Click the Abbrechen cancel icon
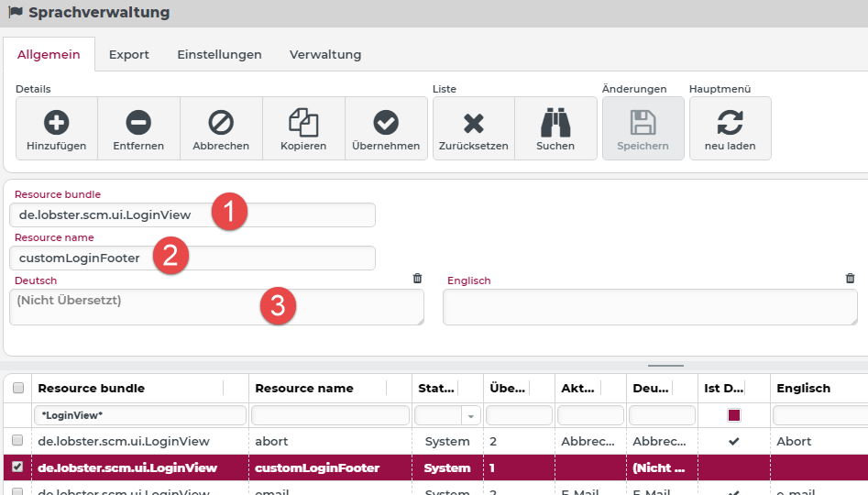Screen dimensions: 868x495 click(221, 122)
